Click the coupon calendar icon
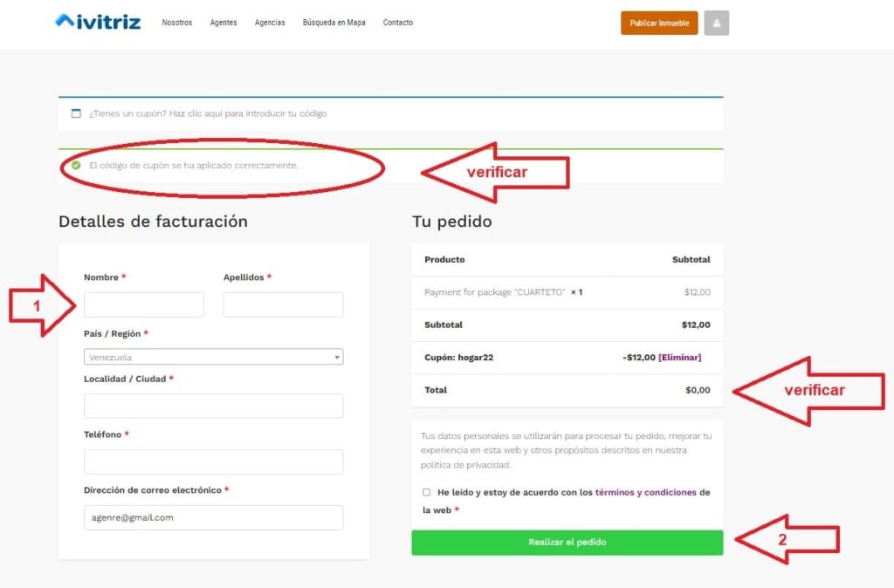Image resolution: width=894 pixels, height=588 pixels. point(76,113)
